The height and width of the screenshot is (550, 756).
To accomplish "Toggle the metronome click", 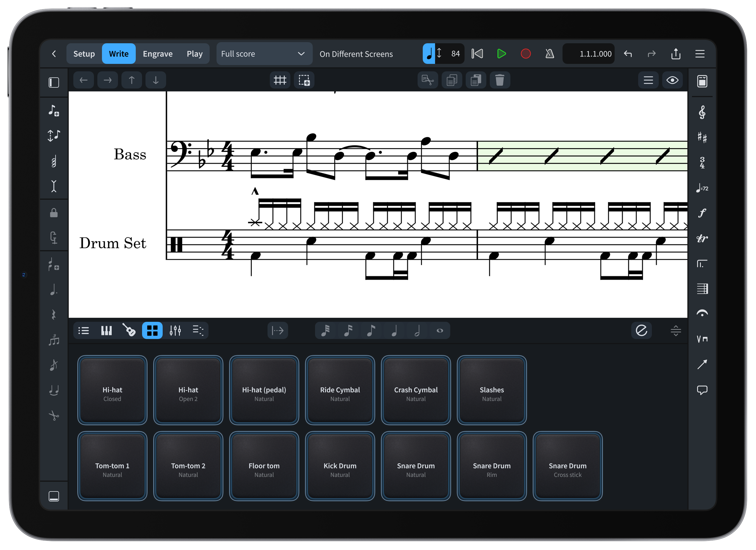I will pos(549,53).
